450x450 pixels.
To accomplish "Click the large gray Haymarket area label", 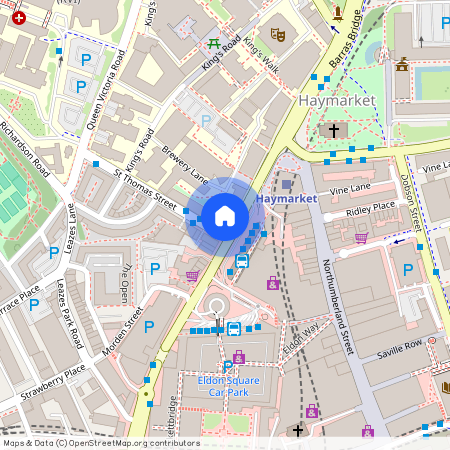I will 337,101.
